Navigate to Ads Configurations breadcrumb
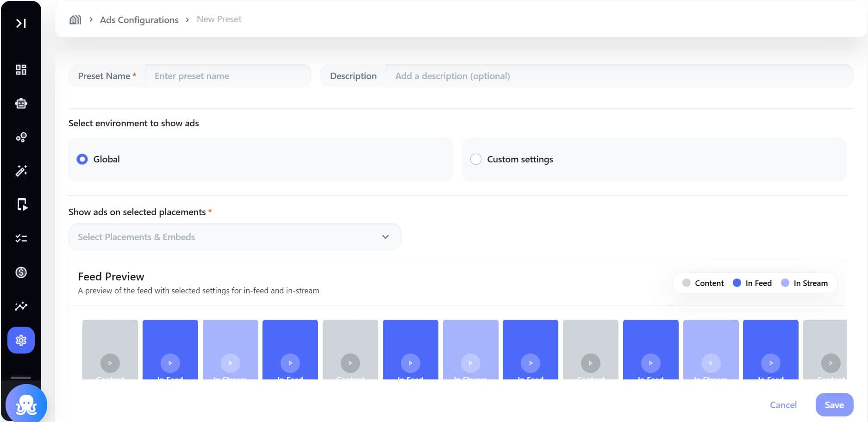 [x=139, y=20]
